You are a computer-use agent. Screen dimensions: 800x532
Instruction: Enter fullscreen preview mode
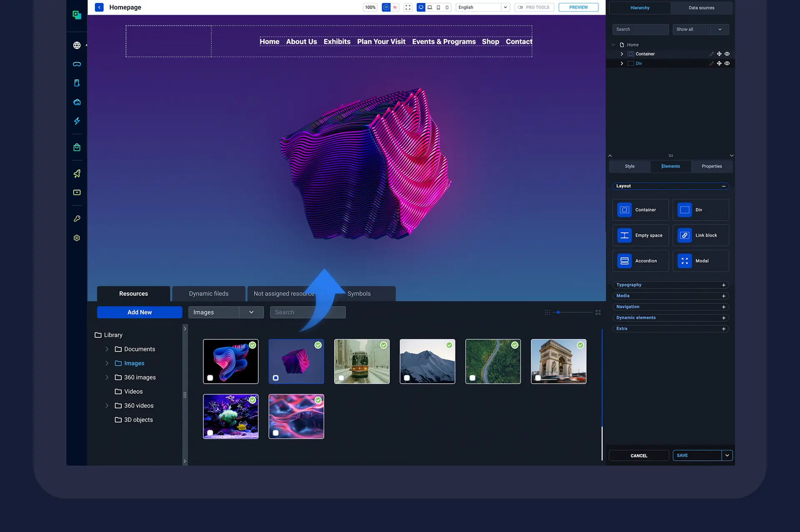point(407,7)
